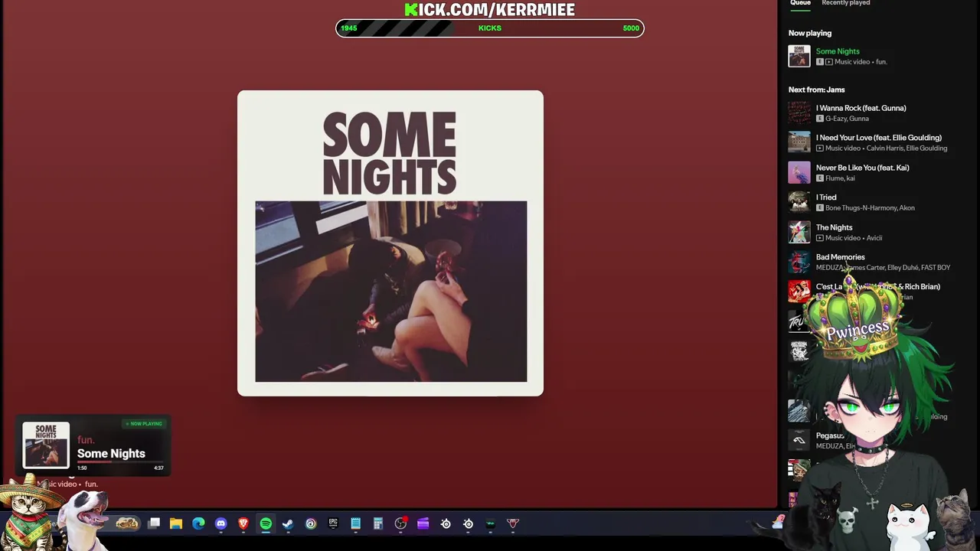The height and width of the screenshot is (551, 980).
Task: Click the now-playing widget progress bar
Action: (x=120, y=461)
